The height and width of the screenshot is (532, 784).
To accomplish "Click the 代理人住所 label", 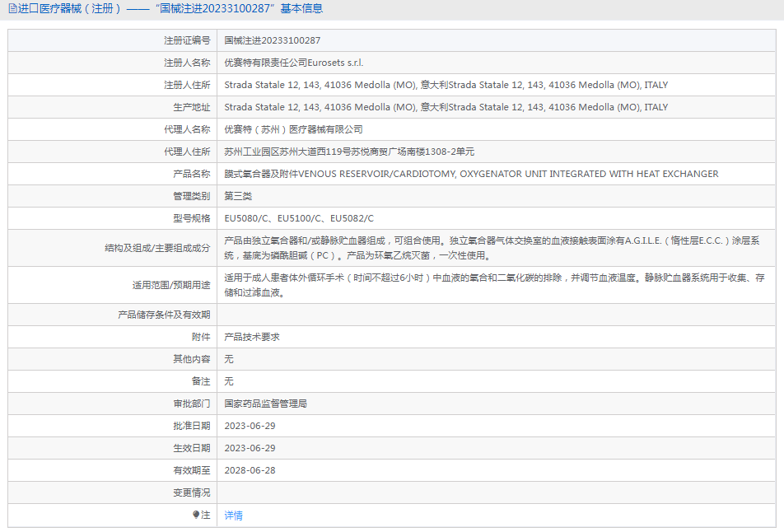I will 187,152.
